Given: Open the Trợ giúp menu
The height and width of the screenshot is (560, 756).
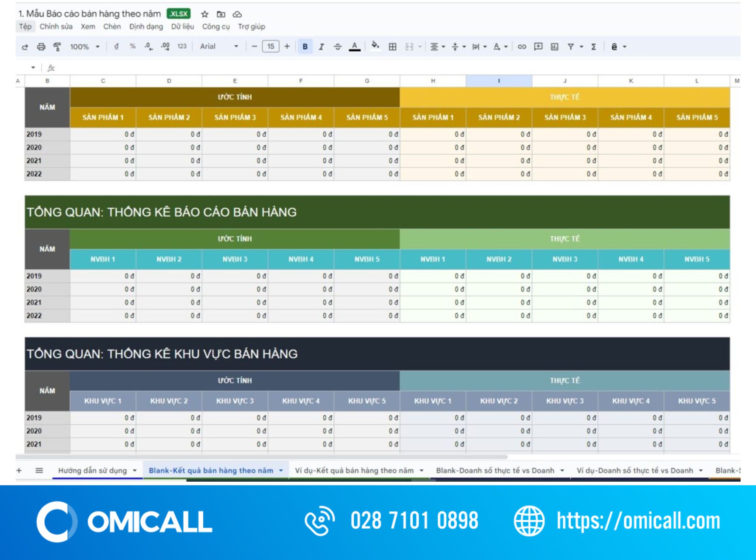Looking at the screenshot, I should (x=251, y=27).
